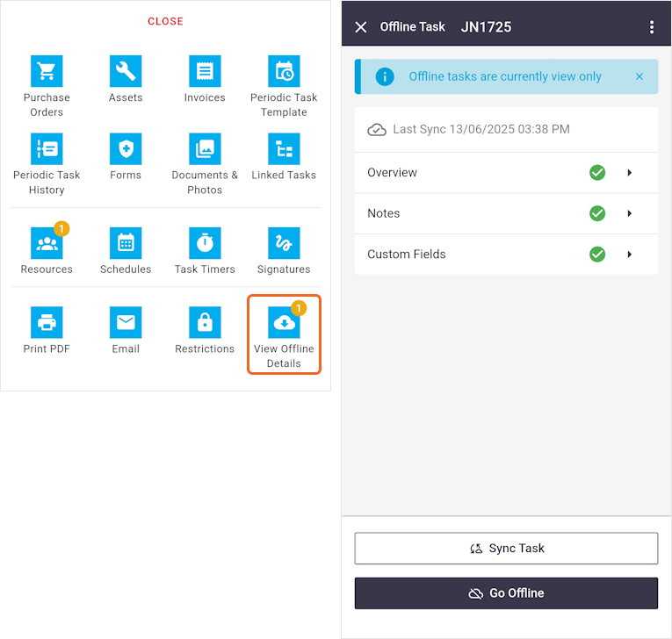This screenshot has height=639, width=672.
Task: Open Assets wrench icon
Action: tap(126, 71)
